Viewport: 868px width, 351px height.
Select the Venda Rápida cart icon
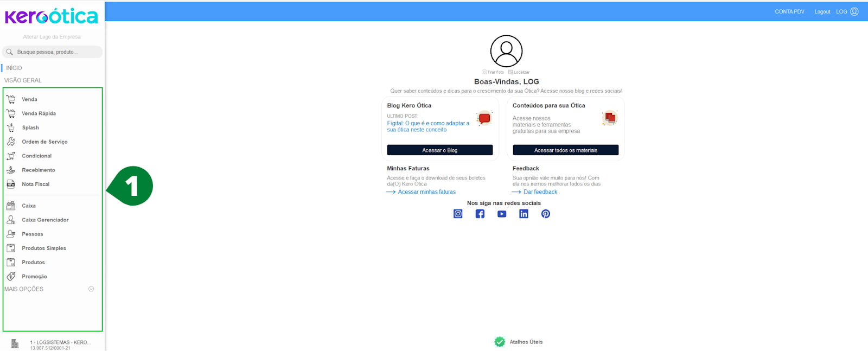(11, 113)
